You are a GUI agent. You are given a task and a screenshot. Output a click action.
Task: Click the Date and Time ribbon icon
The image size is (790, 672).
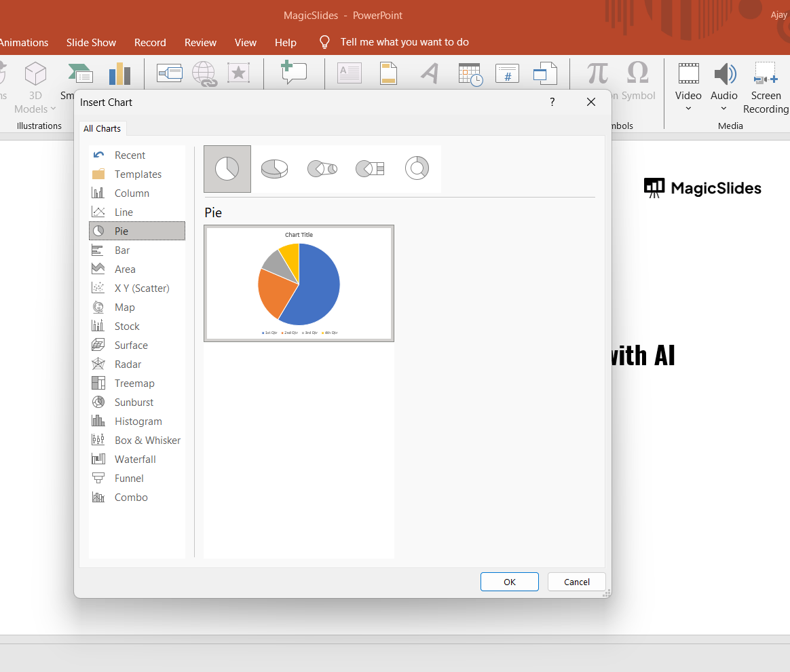coord(470,73)
